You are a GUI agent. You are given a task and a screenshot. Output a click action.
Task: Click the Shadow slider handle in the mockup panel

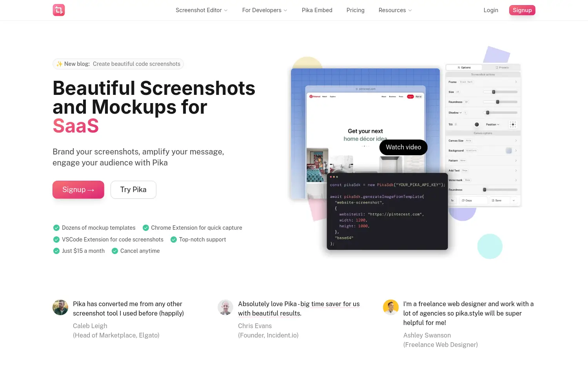pos(488,113)
